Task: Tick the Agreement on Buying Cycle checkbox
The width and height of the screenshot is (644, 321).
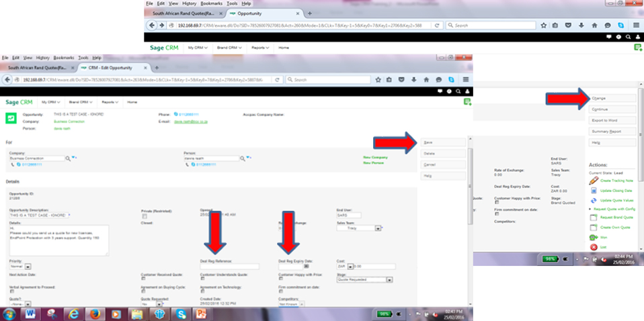Action: click(x=143, y=291)
